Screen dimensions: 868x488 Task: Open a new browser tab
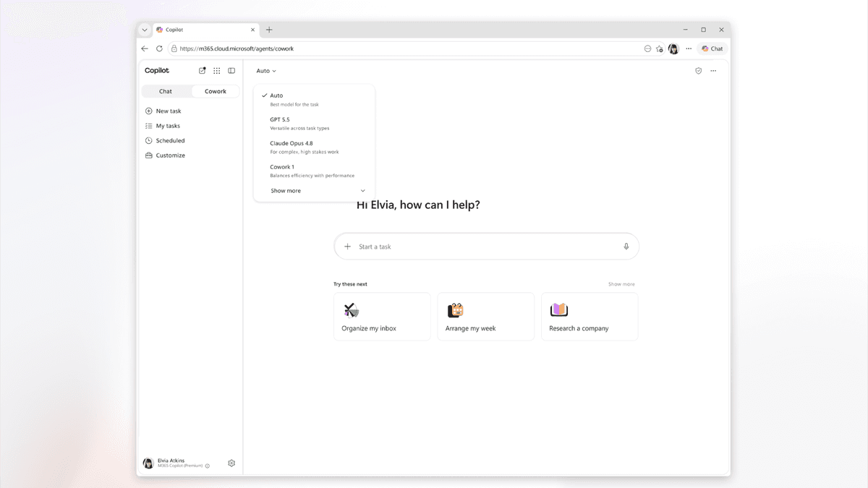coord(269,30)
